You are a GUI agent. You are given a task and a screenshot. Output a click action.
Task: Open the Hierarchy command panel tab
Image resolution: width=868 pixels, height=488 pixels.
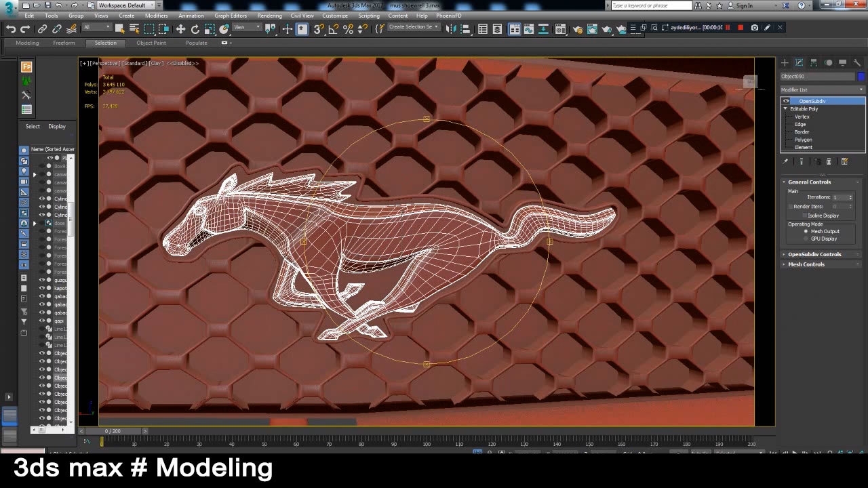[814, 62]
